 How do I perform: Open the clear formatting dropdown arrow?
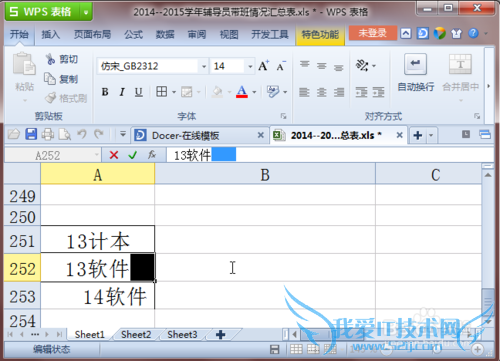point(285,92)
